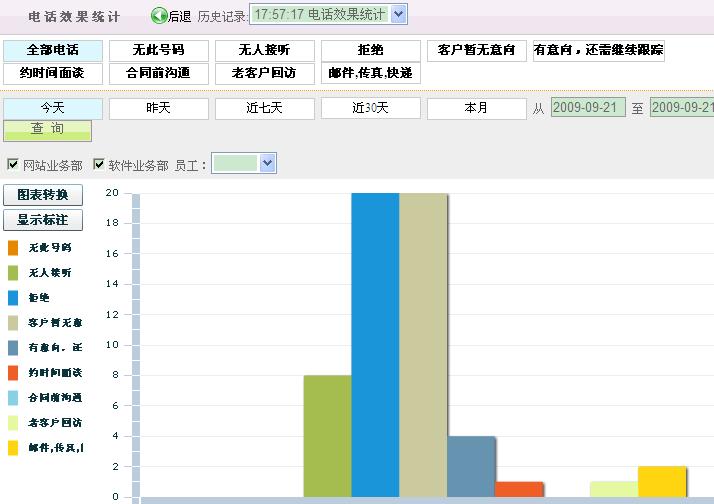Open the 历史记录 dropdown list
Screen dimensions: 714x504
pos(399,14)
